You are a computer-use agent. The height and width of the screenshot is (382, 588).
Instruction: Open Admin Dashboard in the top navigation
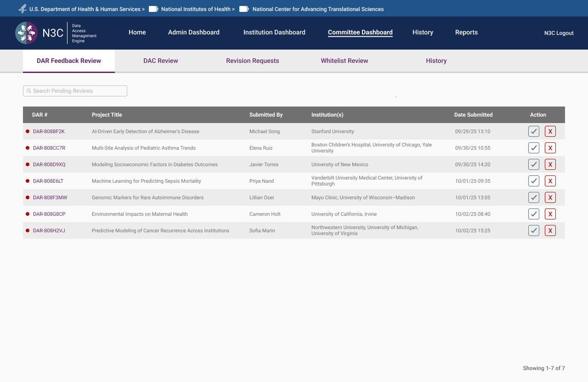[x=193, y=32]
